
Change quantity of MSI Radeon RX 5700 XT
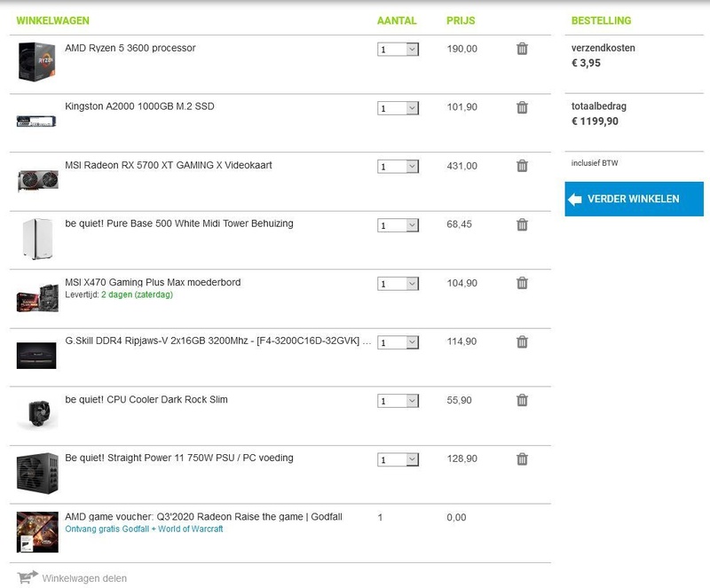click(x=398, y=167)
